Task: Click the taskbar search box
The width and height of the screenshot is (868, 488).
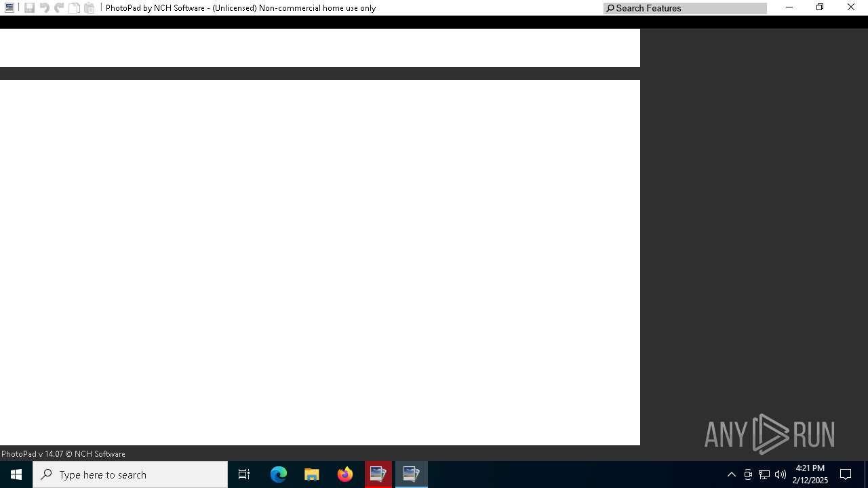Action: pos(130,474)
